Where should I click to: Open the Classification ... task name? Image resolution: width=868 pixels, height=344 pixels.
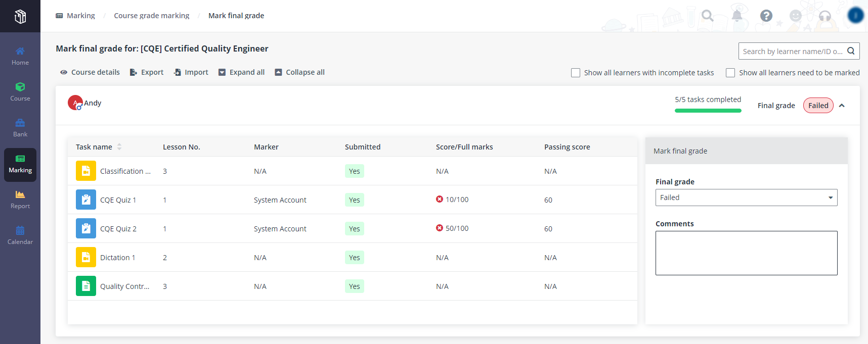click(x=125, y=171)
